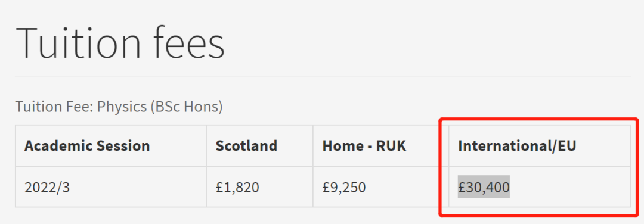Click the "Home - RUK" column header
Viewport: 644px width, 224px height.
364,145
